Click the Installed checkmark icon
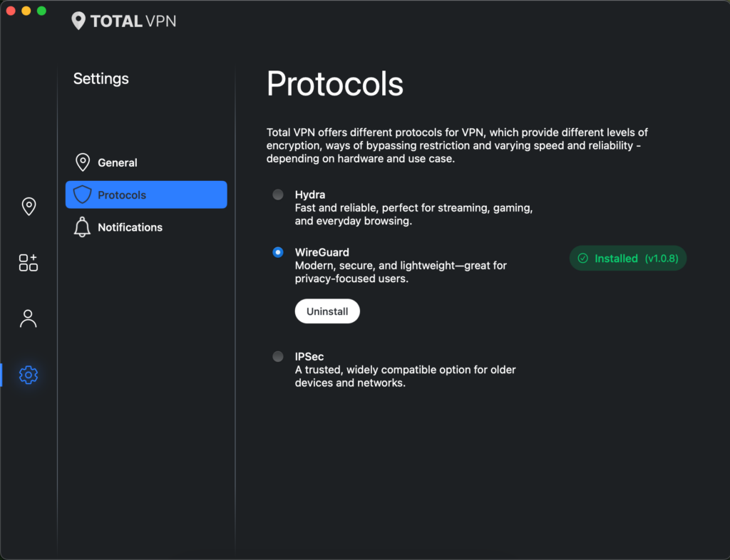 [x=583, y=258]
